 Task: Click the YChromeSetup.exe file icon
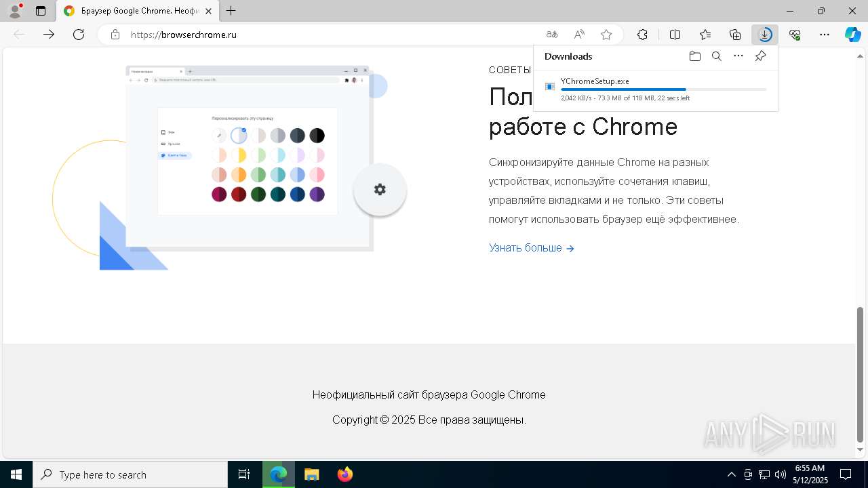pos(550,87)
